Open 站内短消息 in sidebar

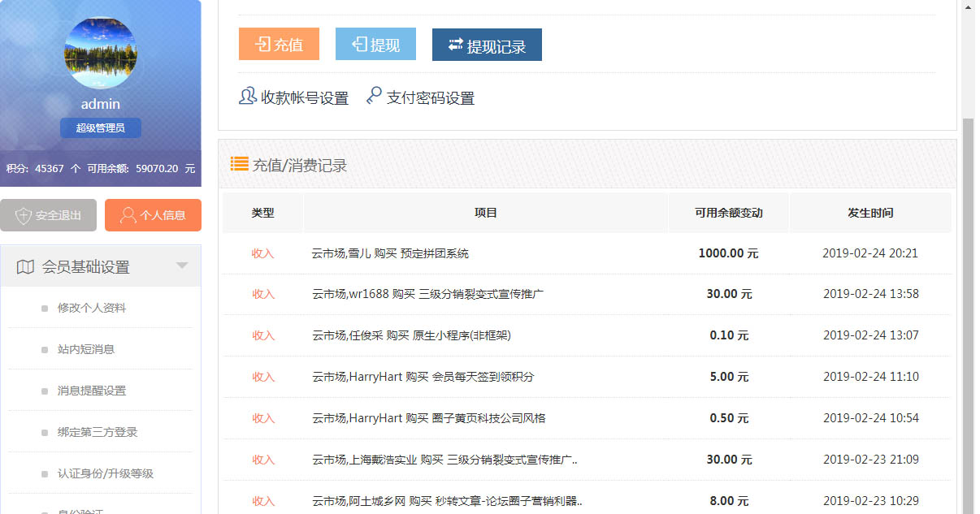pyautogui.click(x=85, y=349)
